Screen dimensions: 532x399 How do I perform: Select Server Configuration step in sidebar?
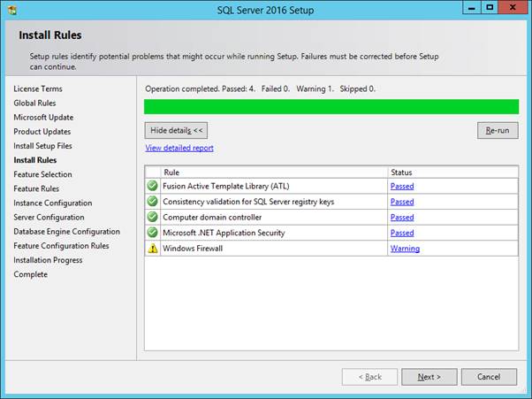pos(49,217)
